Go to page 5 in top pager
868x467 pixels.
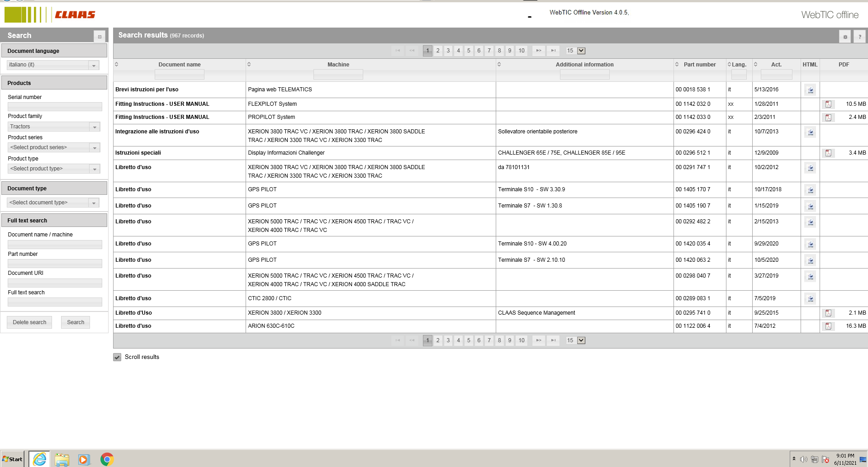pos(469,51)
